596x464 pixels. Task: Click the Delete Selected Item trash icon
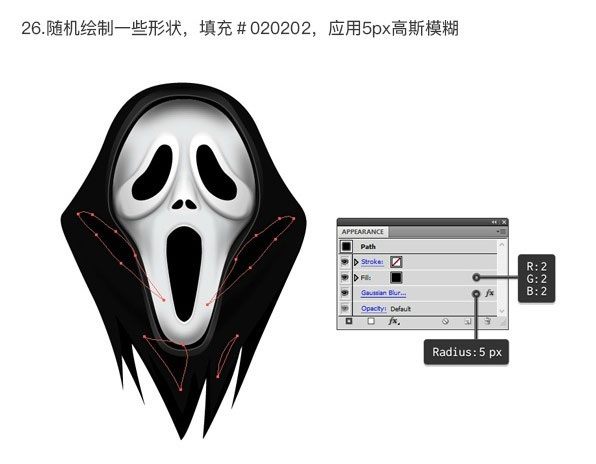pos(487,321)
